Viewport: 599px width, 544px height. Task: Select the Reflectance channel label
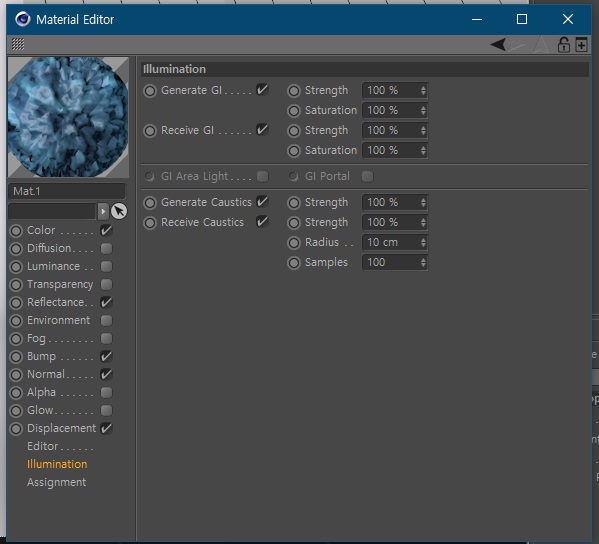tap(56, 302)
